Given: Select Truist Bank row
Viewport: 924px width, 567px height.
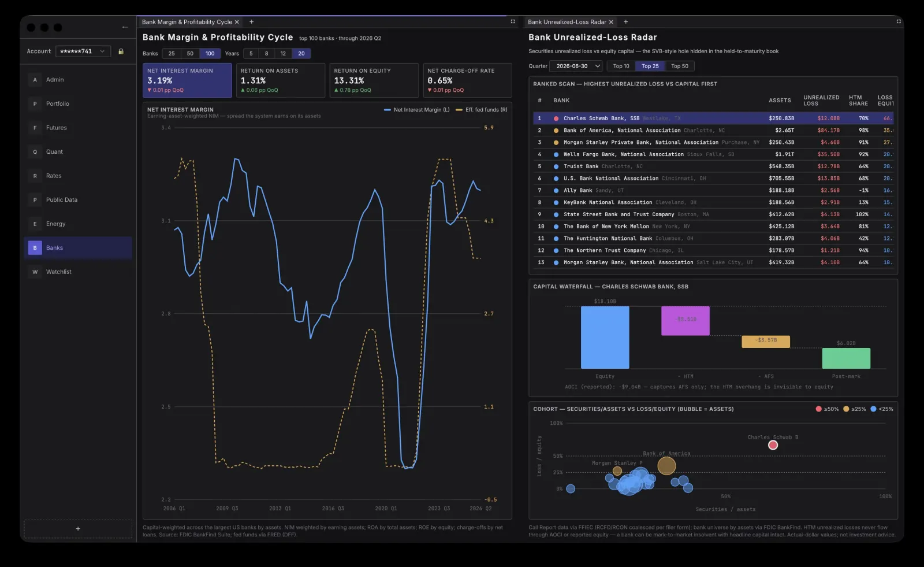Looking at the screenshot, I should point(713,166).
